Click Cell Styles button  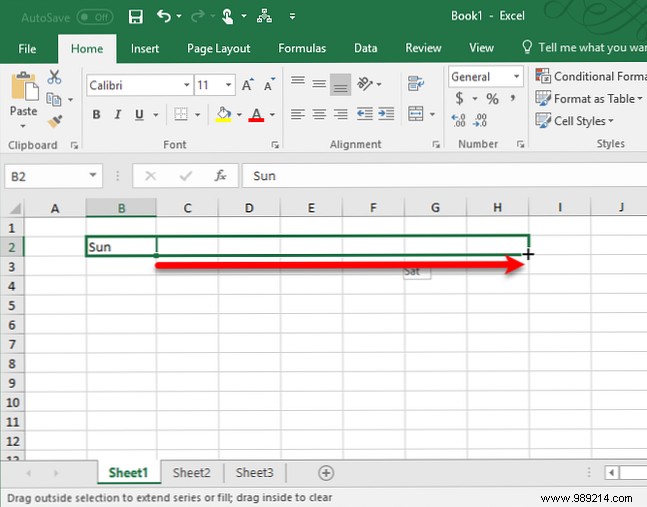tap(575, 121)
